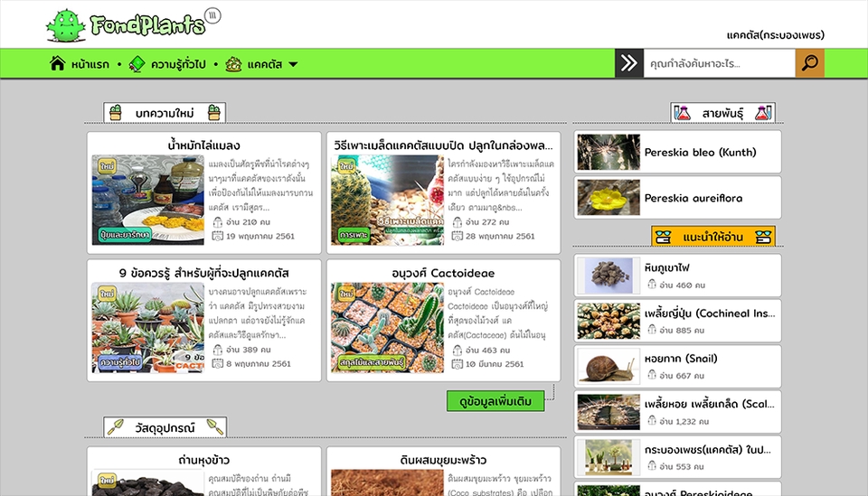The width and height of the screenshot is (868, 496).
Task: Open the 9 ข้อควรรู้ article title
Action: [203, 273]
